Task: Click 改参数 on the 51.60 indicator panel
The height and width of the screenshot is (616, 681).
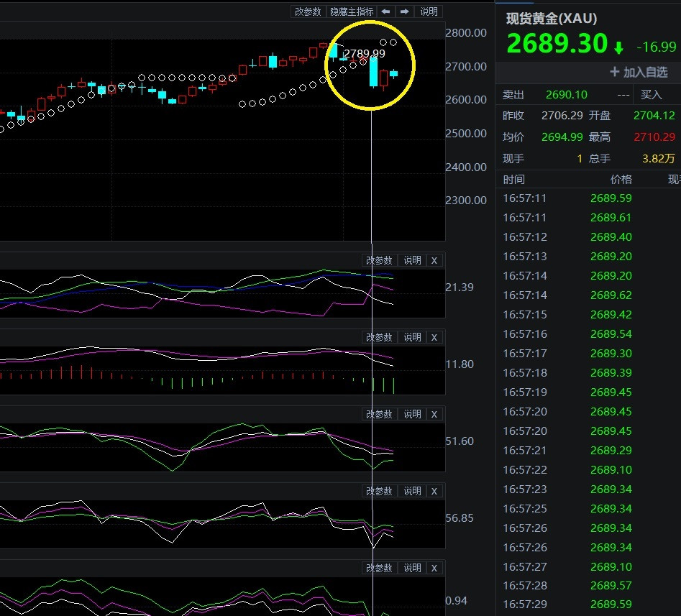Action: pos(379,414)
